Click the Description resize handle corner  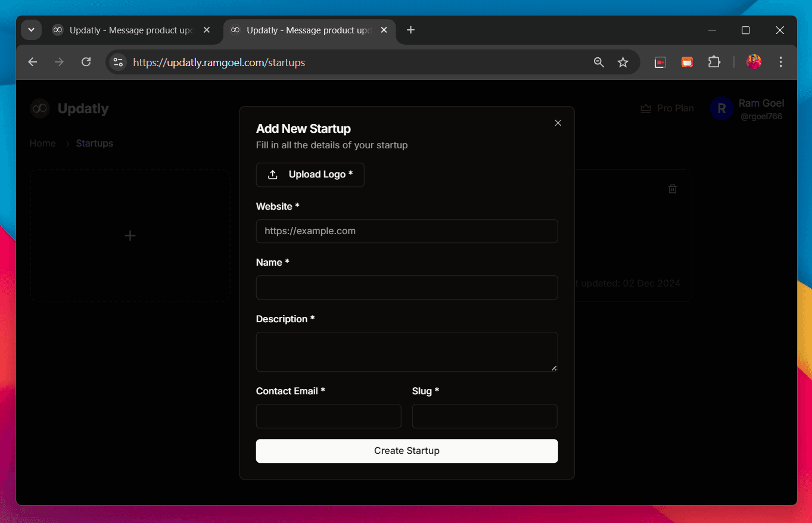tap(554, 368)
